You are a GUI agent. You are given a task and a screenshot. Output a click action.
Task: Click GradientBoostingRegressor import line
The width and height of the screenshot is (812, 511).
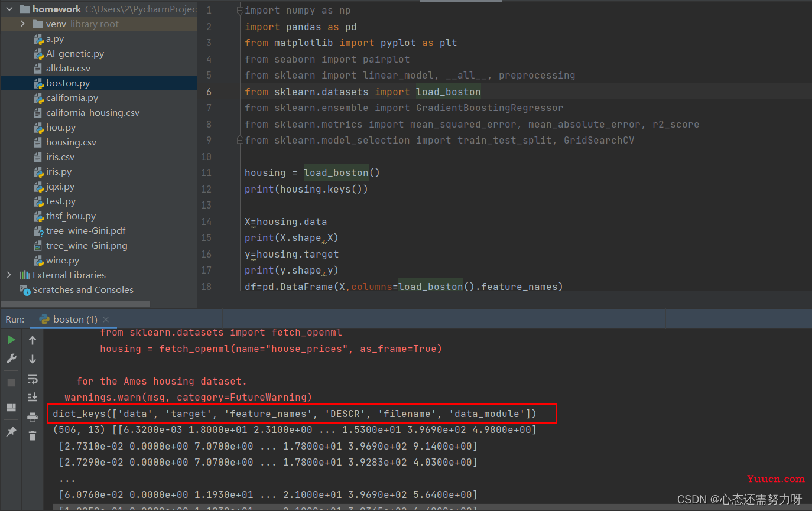[404, 108]
